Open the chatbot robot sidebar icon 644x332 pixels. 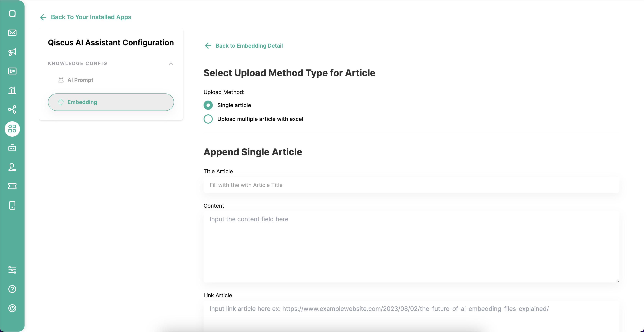click(x=12, y=148)
